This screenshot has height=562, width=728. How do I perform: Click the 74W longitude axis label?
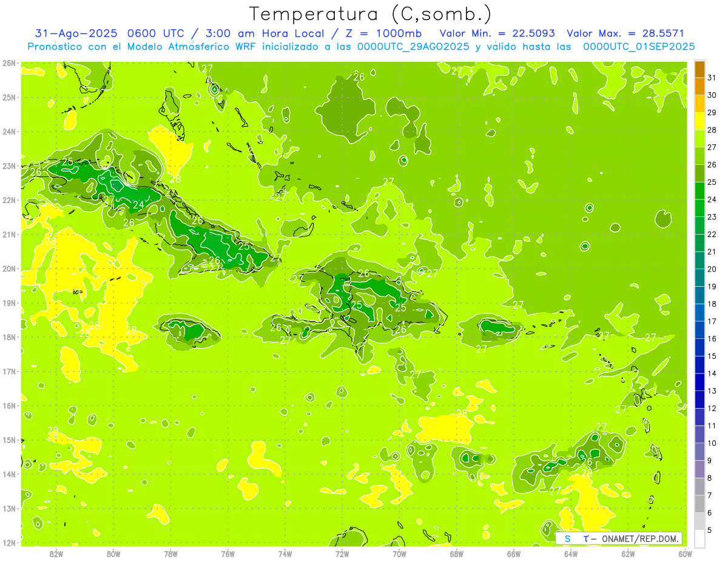(285, 554)
